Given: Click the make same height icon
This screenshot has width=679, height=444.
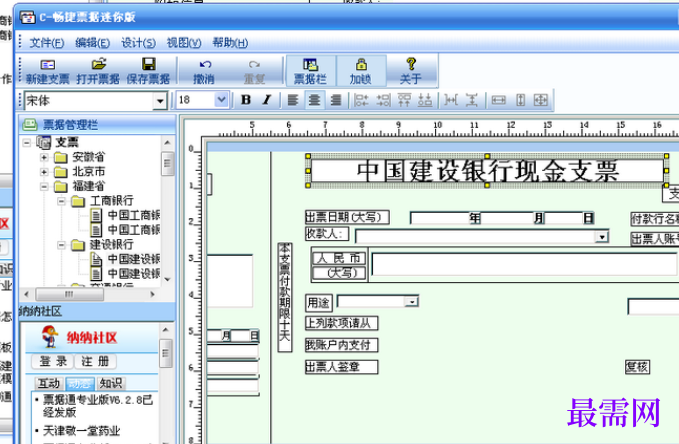Looking at the screenshot, I should pos(521,100).
